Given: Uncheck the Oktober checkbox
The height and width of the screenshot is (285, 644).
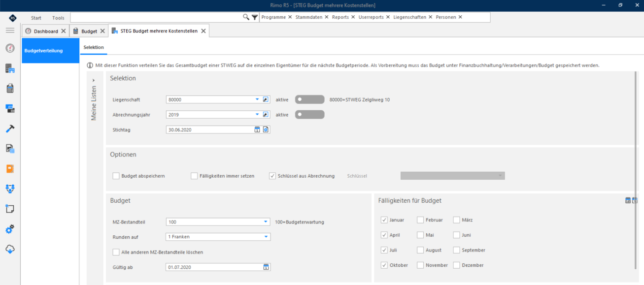Looking at the screenshot, I should click(384, 265).
